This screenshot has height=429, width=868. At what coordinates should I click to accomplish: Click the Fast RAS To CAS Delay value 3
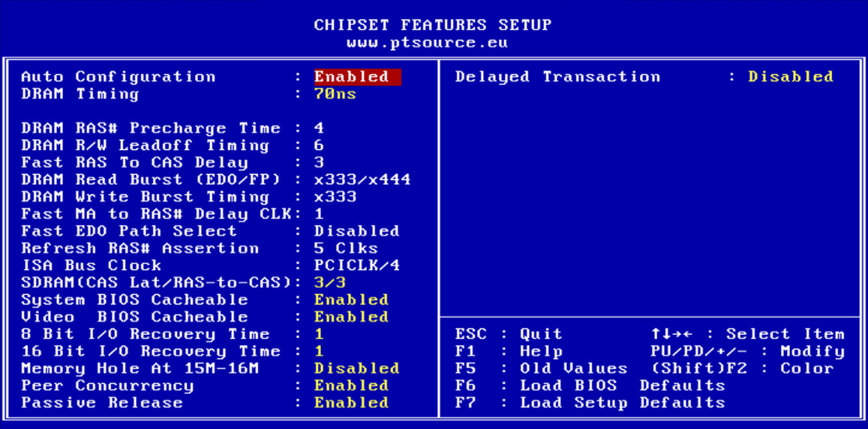(x=319, y=163)
